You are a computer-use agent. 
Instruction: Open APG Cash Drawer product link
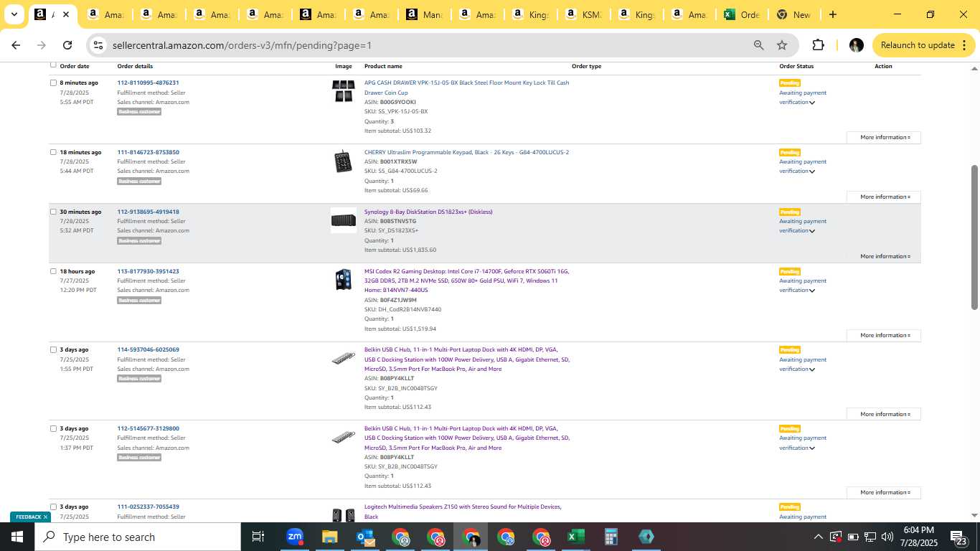(x=466, y=88)
